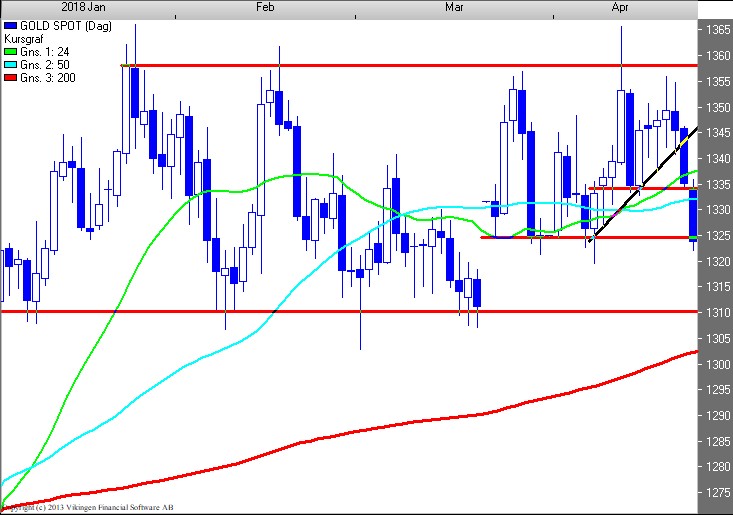
Task: Click the 1295 price axis label
Action: pyautogui.click(x=718, y=390)
